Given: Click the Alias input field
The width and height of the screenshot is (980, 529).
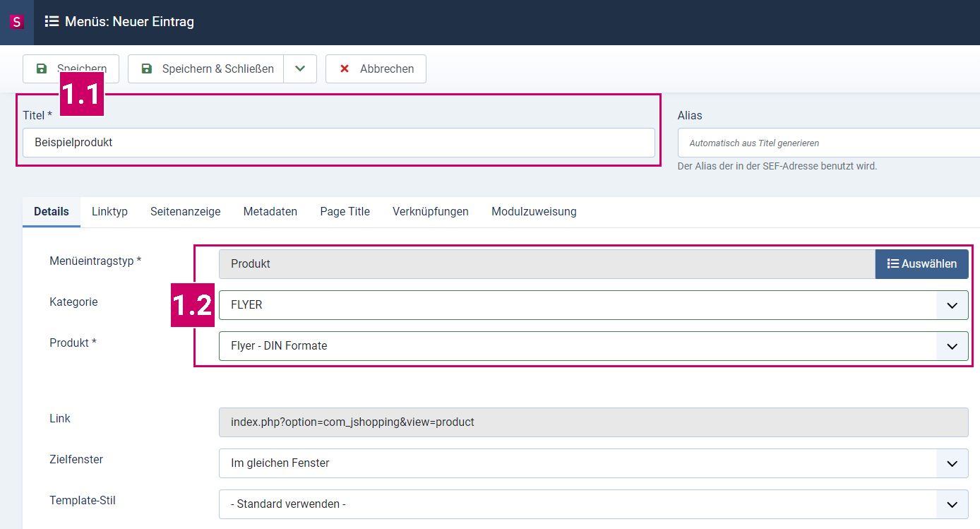Looking at the screenshot, I should pos(829,143).
